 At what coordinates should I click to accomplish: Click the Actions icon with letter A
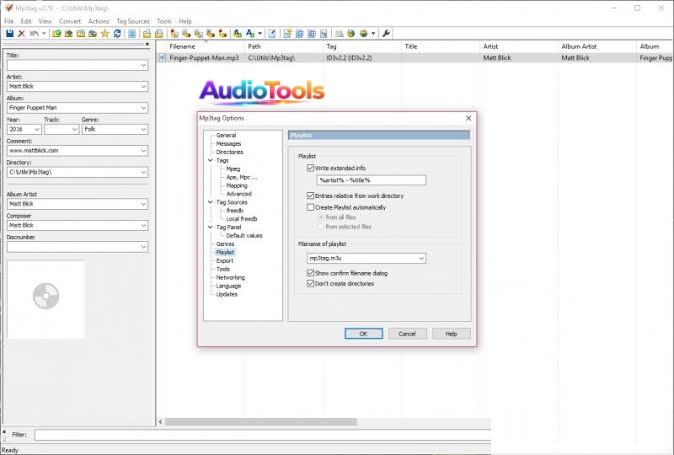[237, 34]
